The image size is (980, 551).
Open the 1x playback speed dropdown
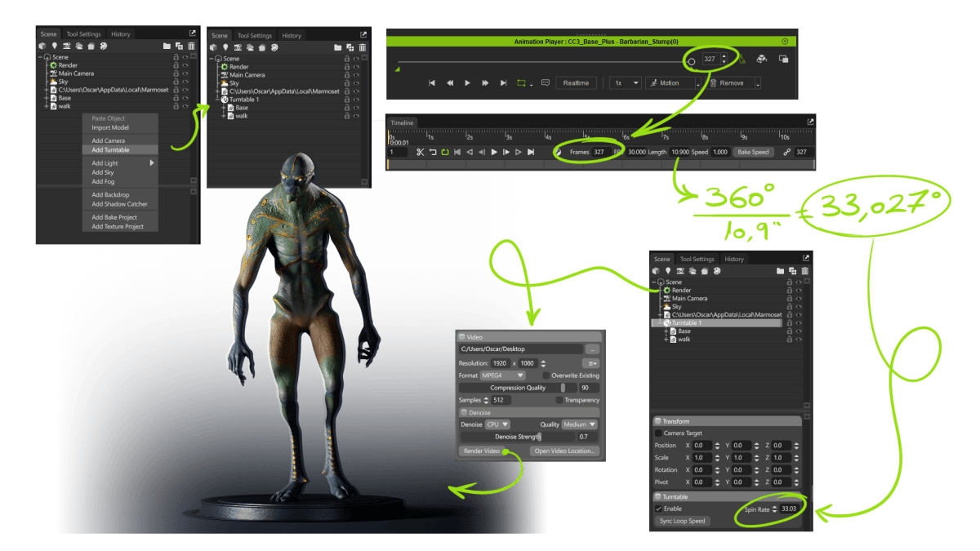point(626,82)
